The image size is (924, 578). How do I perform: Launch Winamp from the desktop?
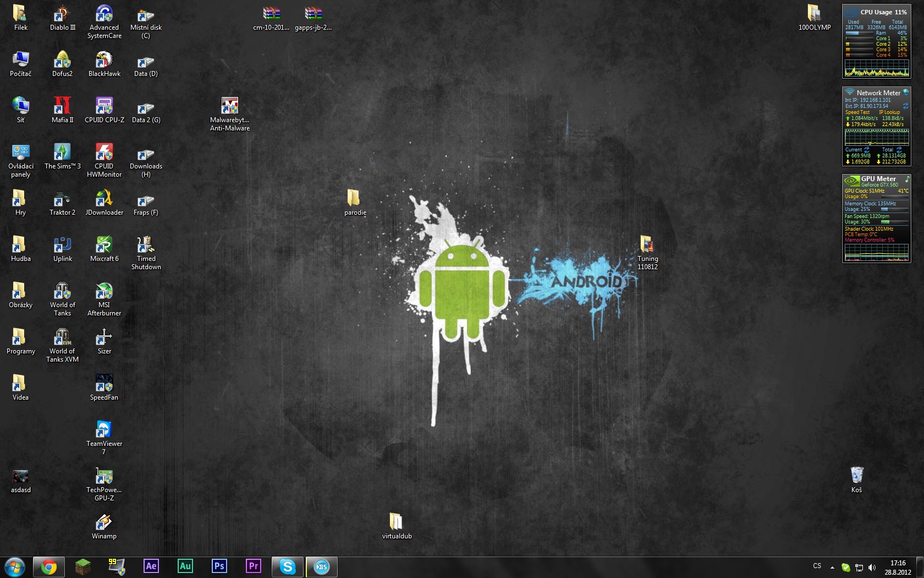coord(105,526)
